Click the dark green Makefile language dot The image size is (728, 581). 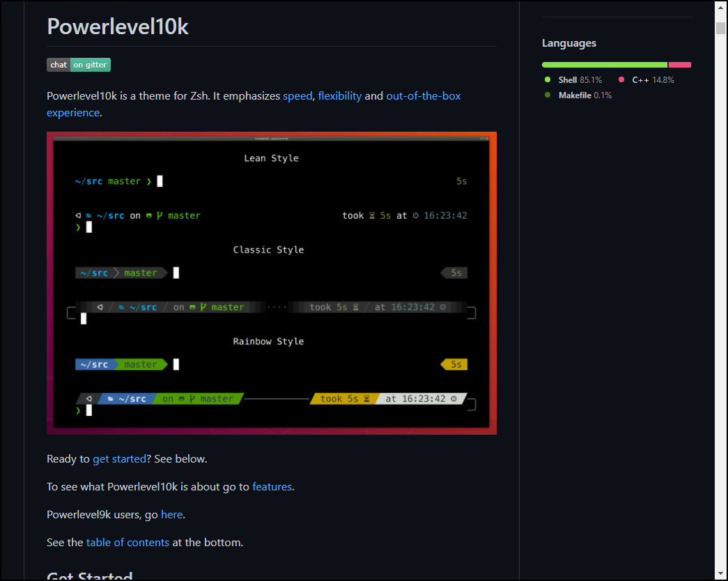548,95
